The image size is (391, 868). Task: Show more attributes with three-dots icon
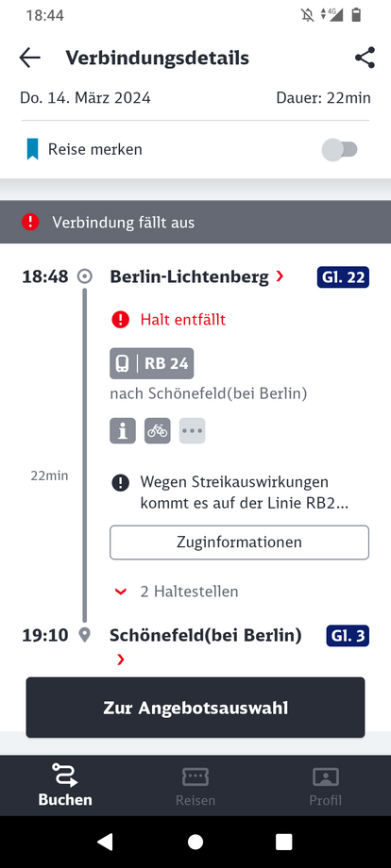[192, 430]
